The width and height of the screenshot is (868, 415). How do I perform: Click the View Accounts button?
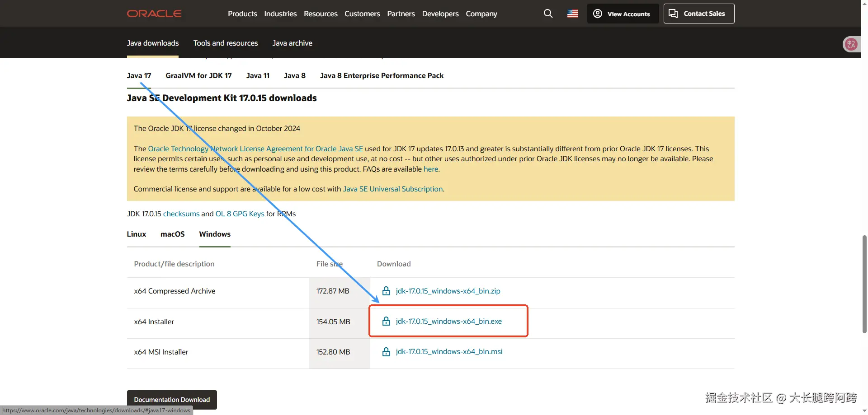click(623, 14)
